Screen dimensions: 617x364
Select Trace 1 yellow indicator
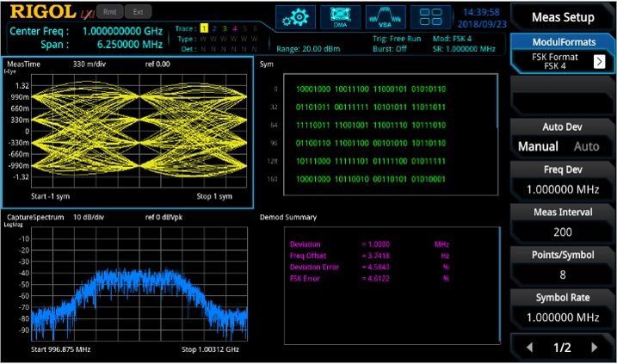(x=204, y=28)
